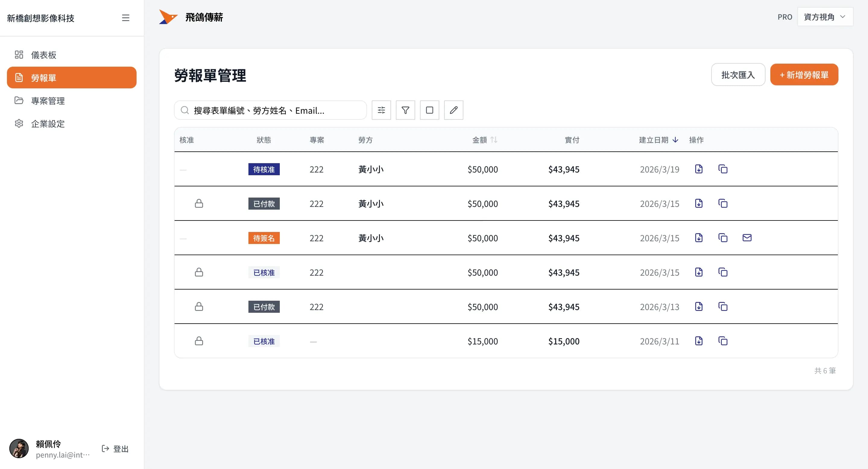Download the 2026/3/11 report document
Viewport: 868px width, 469px height.
point(699,341)
